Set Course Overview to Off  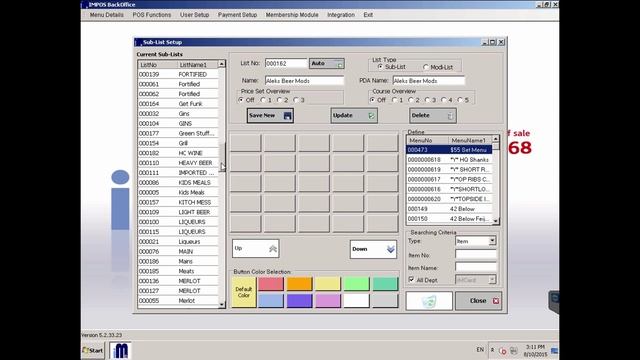pyautogui.click(x=372, y=100)
